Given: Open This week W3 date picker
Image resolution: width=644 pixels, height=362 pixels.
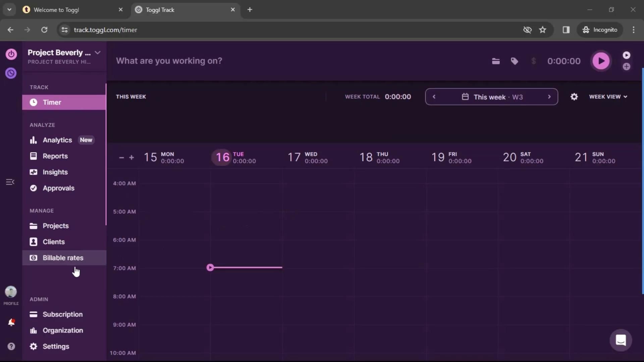Looking at the screenshot, I should 492,97.
